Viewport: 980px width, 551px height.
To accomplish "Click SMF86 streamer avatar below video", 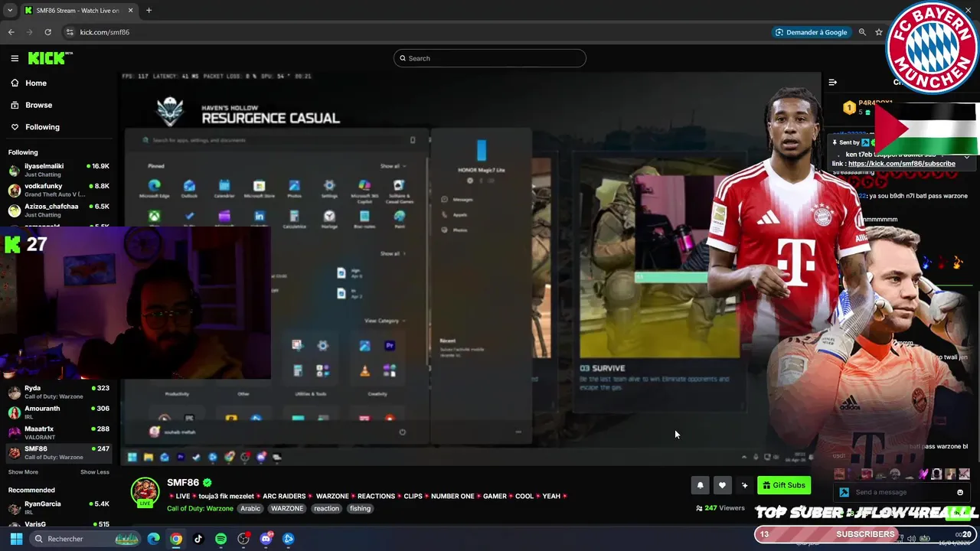I will tap(145, 492).
